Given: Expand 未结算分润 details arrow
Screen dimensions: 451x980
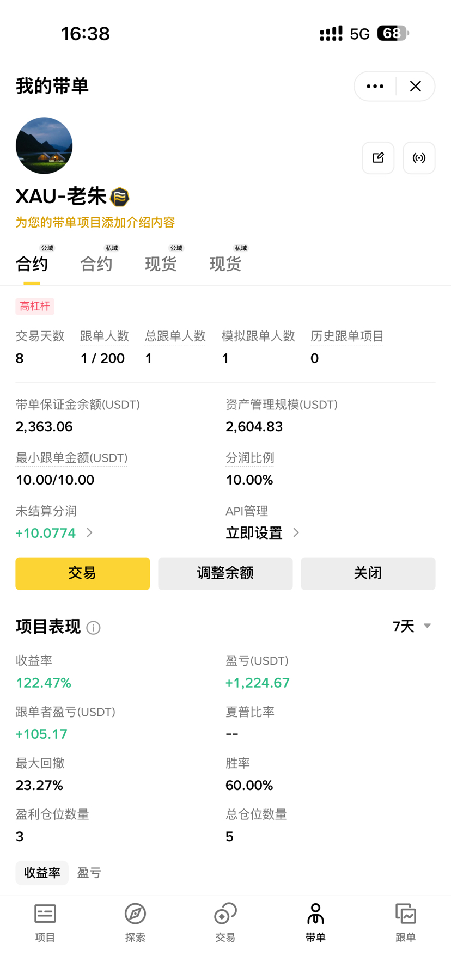Looking at the screenshot, I should pos(90,532).
